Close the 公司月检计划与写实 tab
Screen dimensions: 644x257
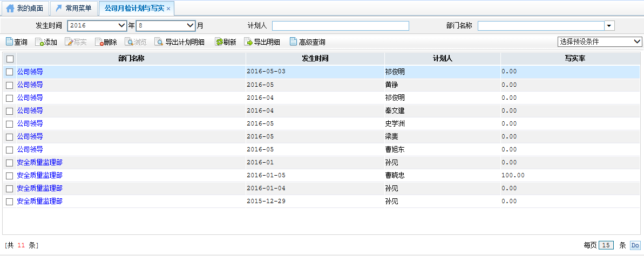(x=168, y=9)
